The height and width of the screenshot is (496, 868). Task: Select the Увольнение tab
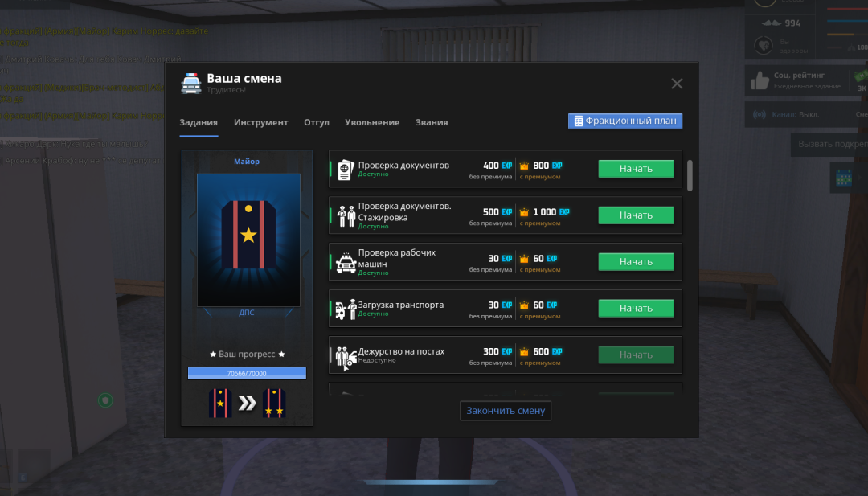372,122
